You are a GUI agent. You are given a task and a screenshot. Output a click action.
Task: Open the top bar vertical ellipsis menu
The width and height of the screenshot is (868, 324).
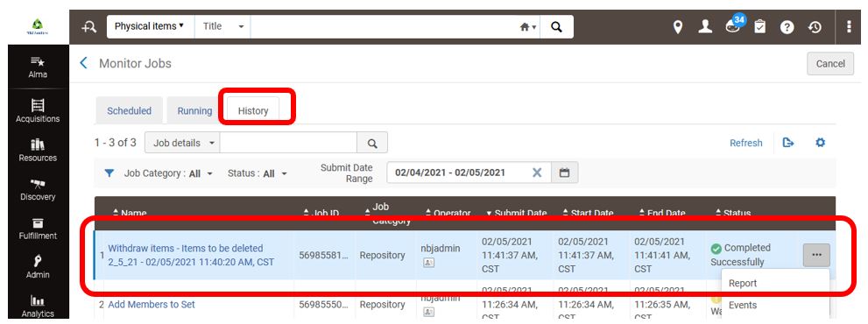(850, 26)
